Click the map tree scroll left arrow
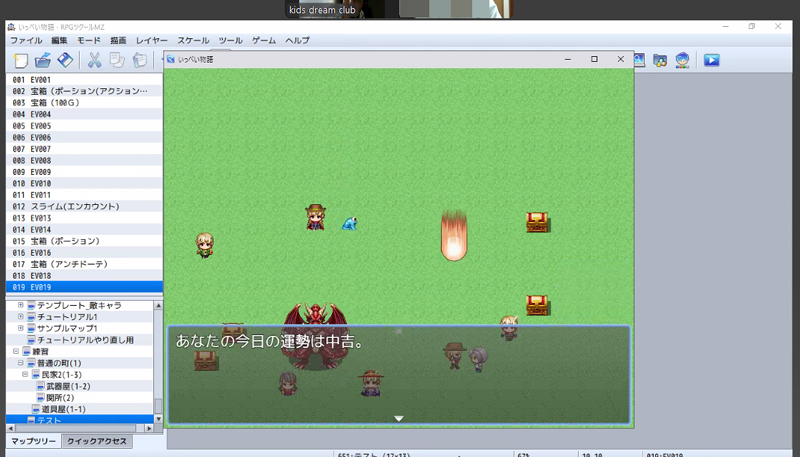Viewport: 800px width, 457px height. pyautogui.click(x=11, y=428)
